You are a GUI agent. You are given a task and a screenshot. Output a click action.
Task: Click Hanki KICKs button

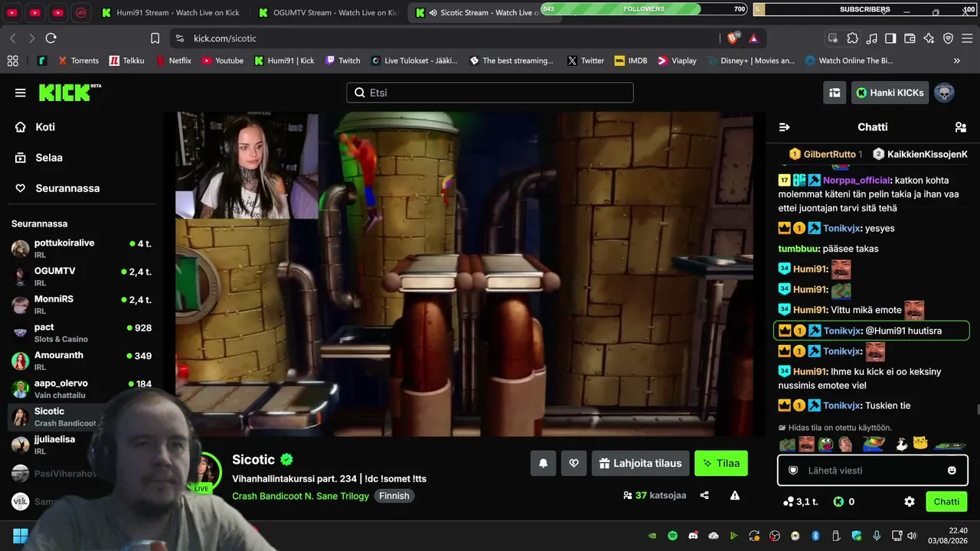pyautogui.click(x=890, y=93)
